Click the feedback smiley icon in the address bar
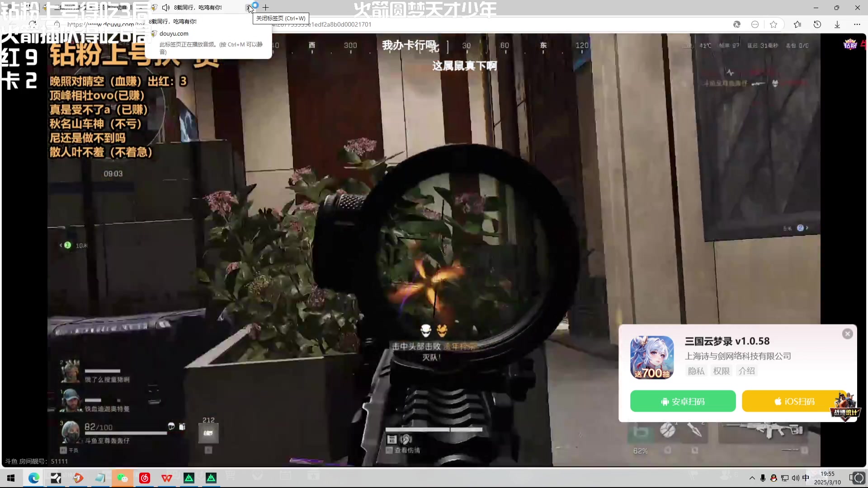868x488 pixels. tap(755, 24)
